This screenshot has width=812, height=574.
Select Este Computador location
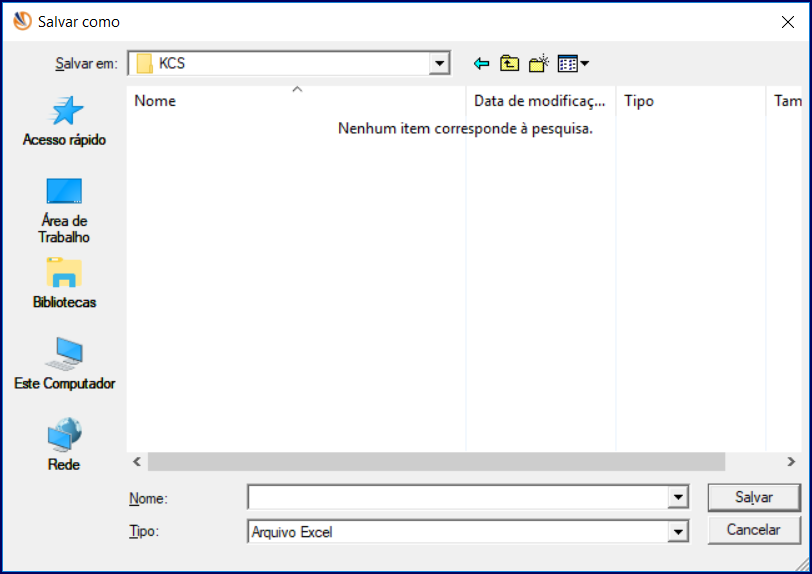pos(64,364)
